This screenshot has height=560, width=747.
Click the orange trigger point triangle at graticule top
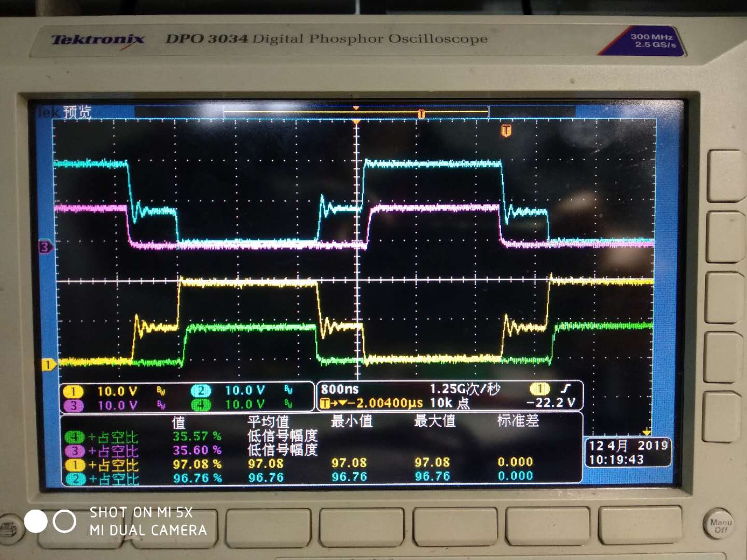[x=356, y=122]
